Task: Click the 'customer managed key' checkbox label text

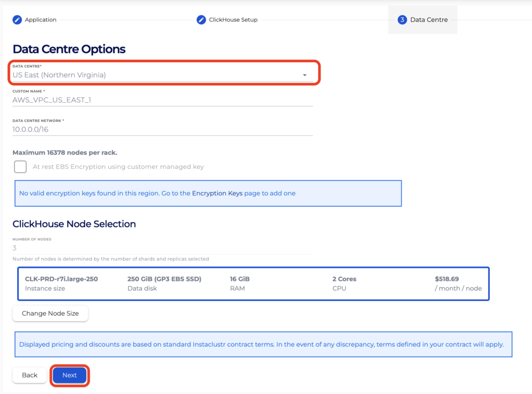Action: tap(118, 167)
